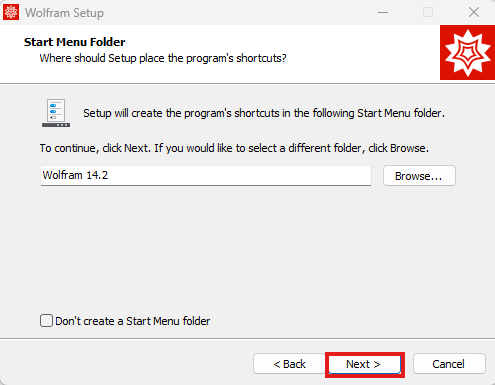The height and width of the screenshot is (385, 495).
Task: Click the "Don't create a Start Menu folder" label text
Action: coord(133,321)
